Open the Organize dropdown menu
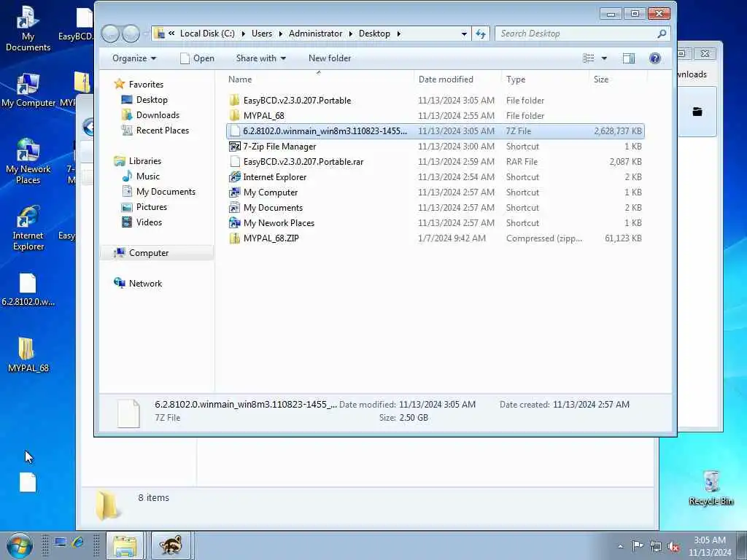747x560 pixels. coord(134,58)
